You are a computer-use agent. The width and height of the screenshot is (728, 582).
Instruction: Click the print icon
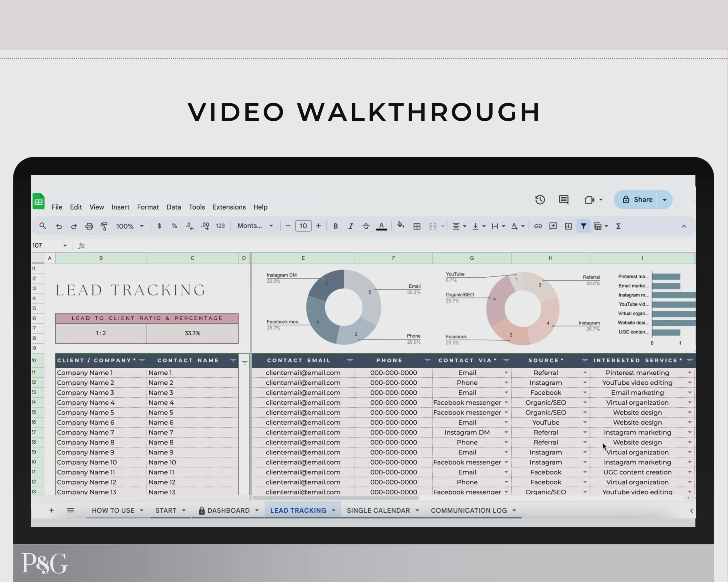(x=89, y=226)
